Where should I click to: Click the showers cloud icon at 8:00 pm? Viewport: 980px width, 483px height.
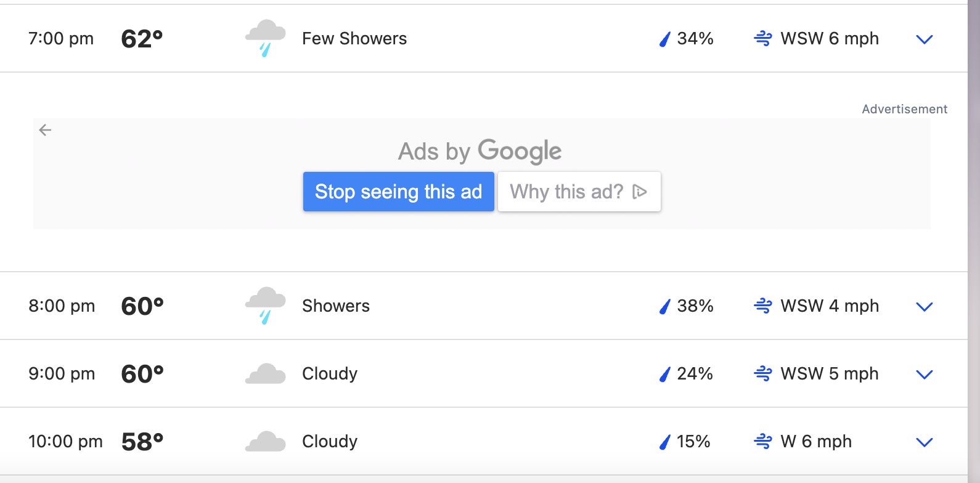coord(265,306)
